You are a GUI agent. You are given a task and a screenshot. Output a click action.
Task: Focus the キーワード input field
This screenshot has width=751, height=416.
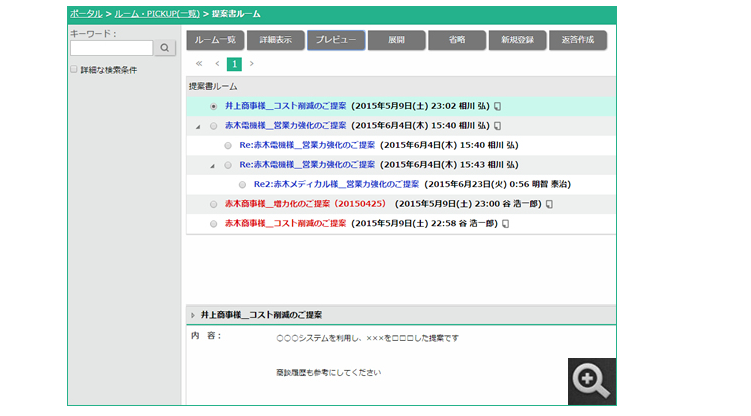(x=112, y=48)
